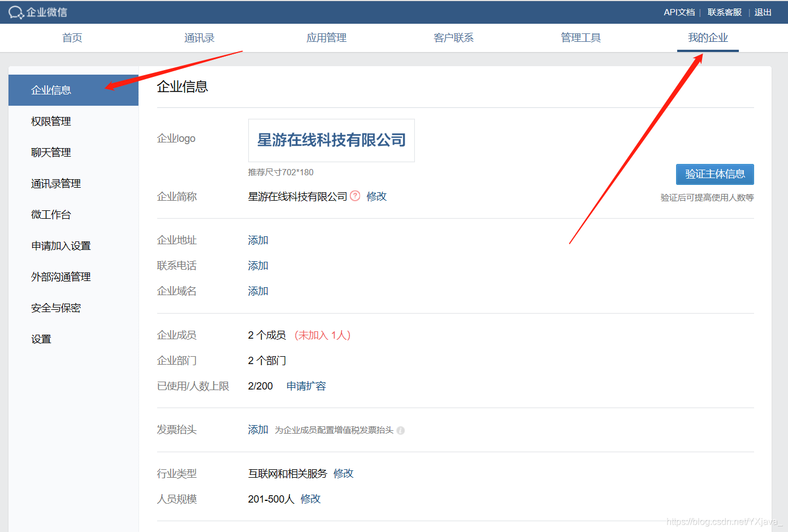This screenshot has height=532, width=788.
Task: Open the 应用管理 tab
Action: pos(327,38)
